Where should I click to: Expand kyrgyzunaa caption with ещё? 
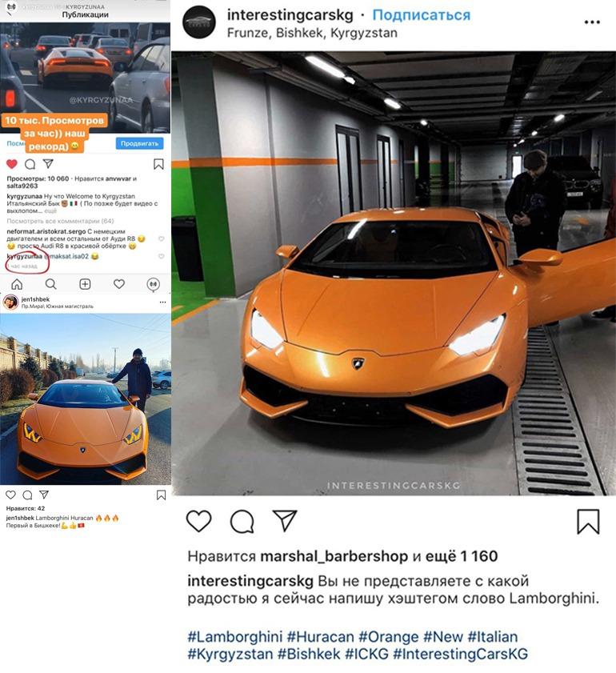point(50,210)
